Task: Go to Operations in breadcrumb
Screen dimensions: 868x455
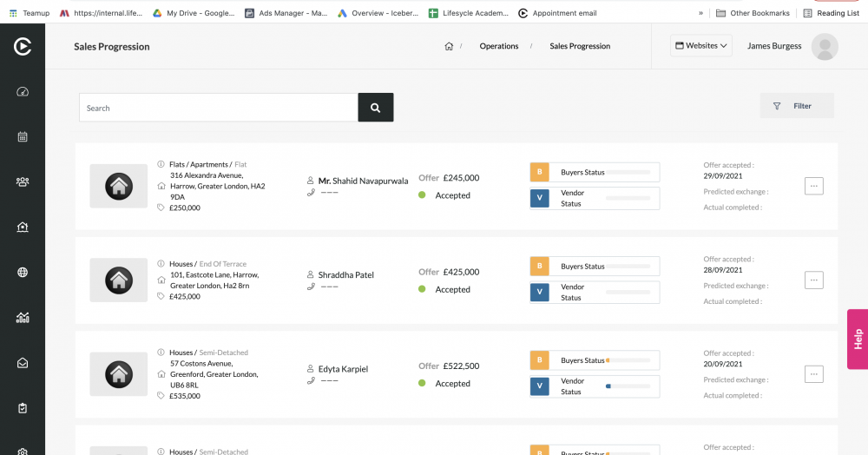Action: [x=499, y=46]
